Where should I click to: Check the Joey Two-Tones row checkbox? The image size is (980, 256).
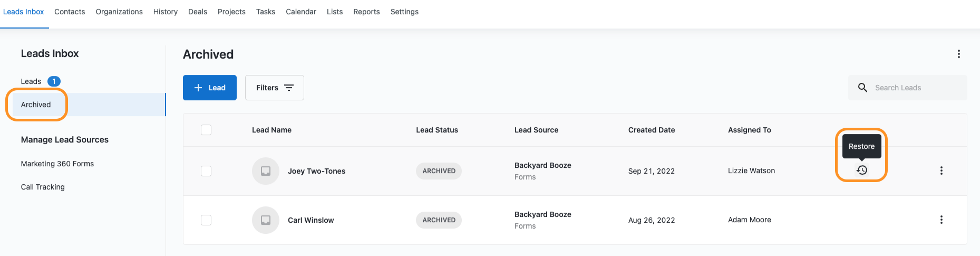click(x=206, y=171)
